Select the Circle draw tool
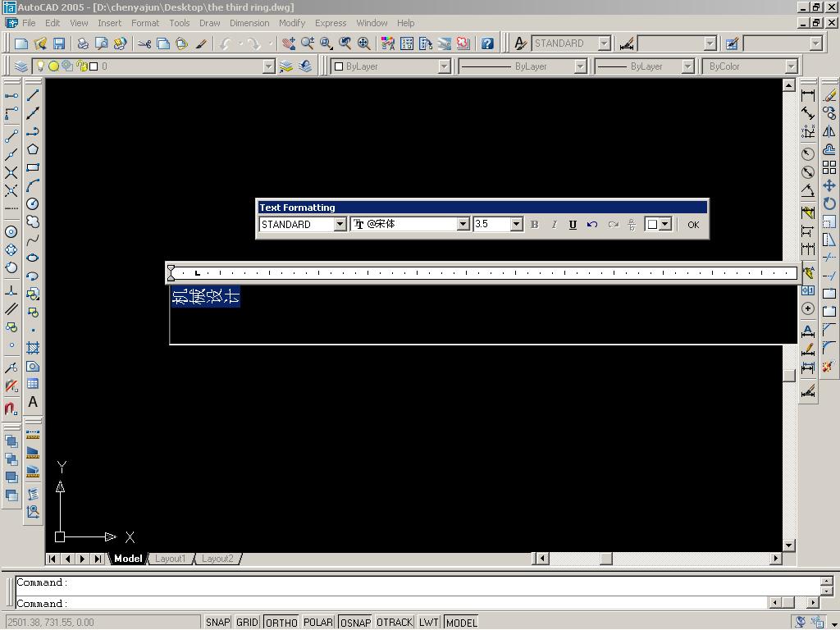 click(x=33, y=204)
